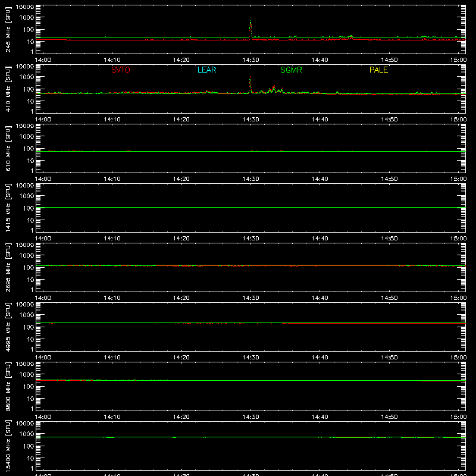The image size is (476, 476).
Task: Select the 410 MHz [SFU] axis label
Action: (x=8, y=89)
